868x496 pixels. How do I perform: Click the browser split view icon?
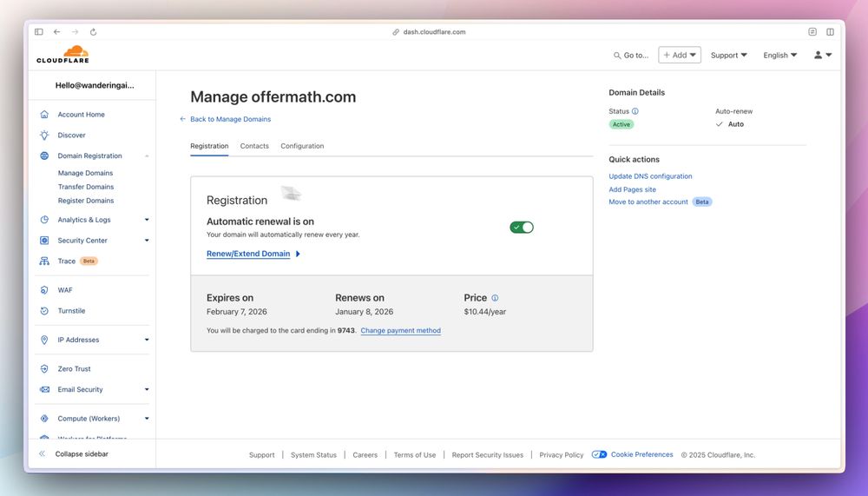coord(830,31)
